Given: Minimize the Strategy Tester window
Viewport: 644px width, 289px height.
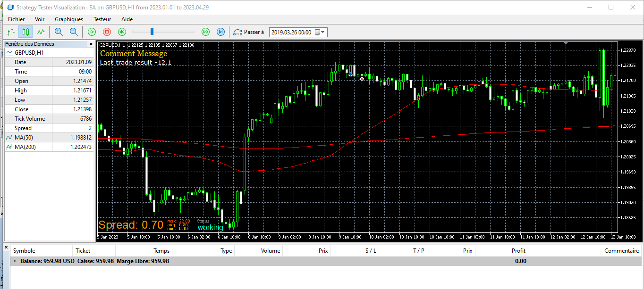Looking at the screenshot, I should click(x=589, y=7).
